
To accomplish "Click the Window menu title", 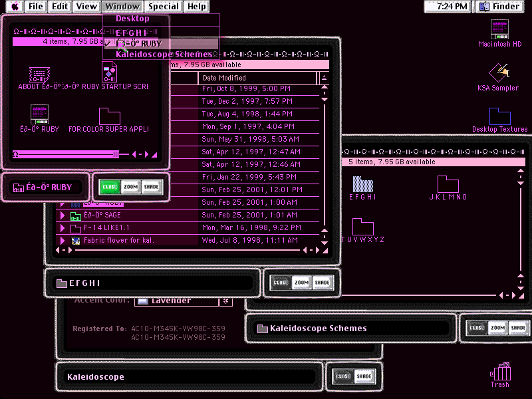I will tap(122, 7).
